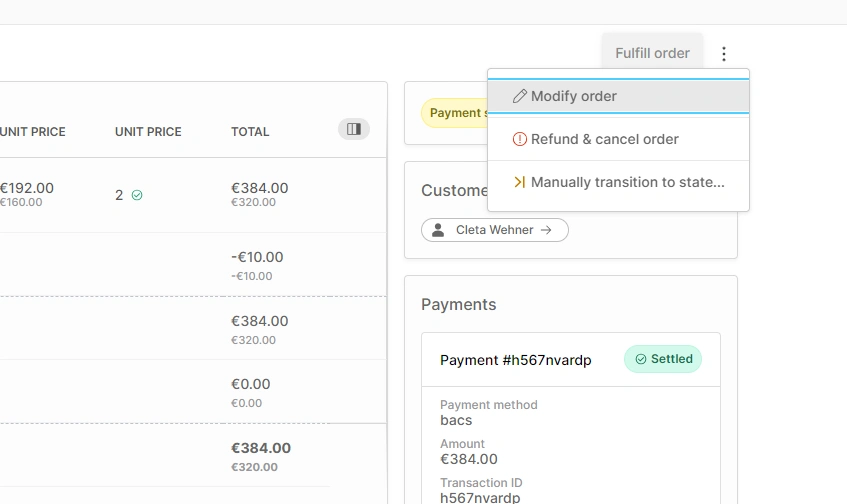Open the three-dot more actions menu

[725, 54]
